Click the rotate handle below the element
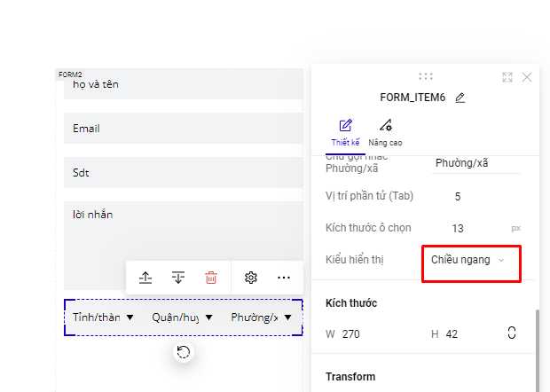The height and width of the screenshot is (392, 550). (183, 352)
